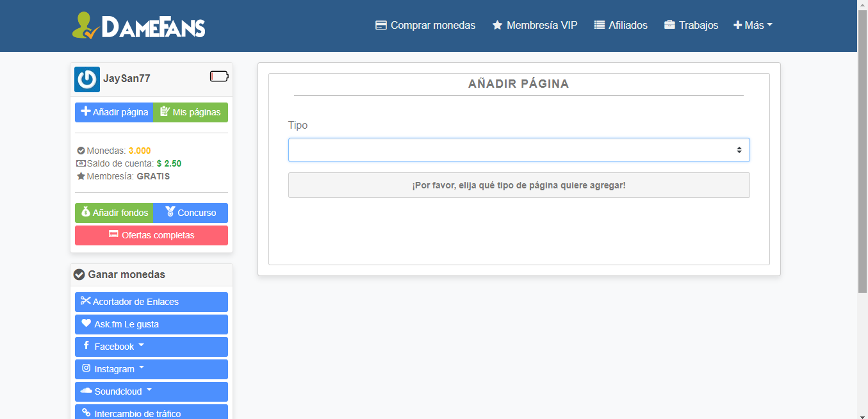Screen dimensions: 868x419
Task: Click the Ofertas completas button
Action: [x=151, y=235]
